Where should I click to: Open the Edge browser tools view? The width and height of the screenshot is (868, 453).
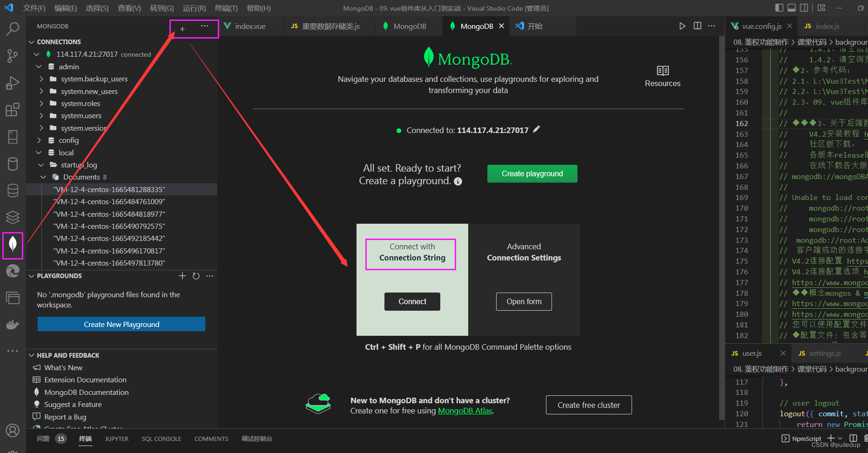click(13, 271)
